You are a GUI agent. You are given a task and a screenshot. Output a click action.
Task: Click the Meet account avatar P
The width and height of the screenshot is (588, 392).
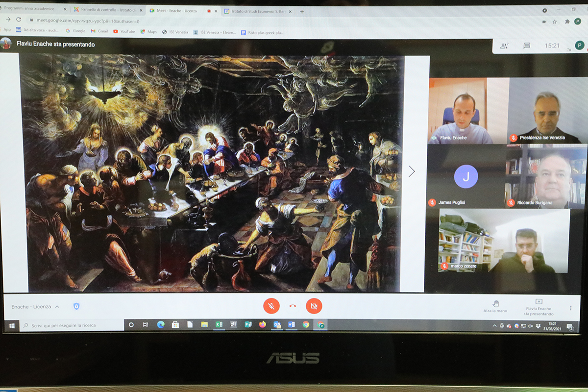click(579, 45)
